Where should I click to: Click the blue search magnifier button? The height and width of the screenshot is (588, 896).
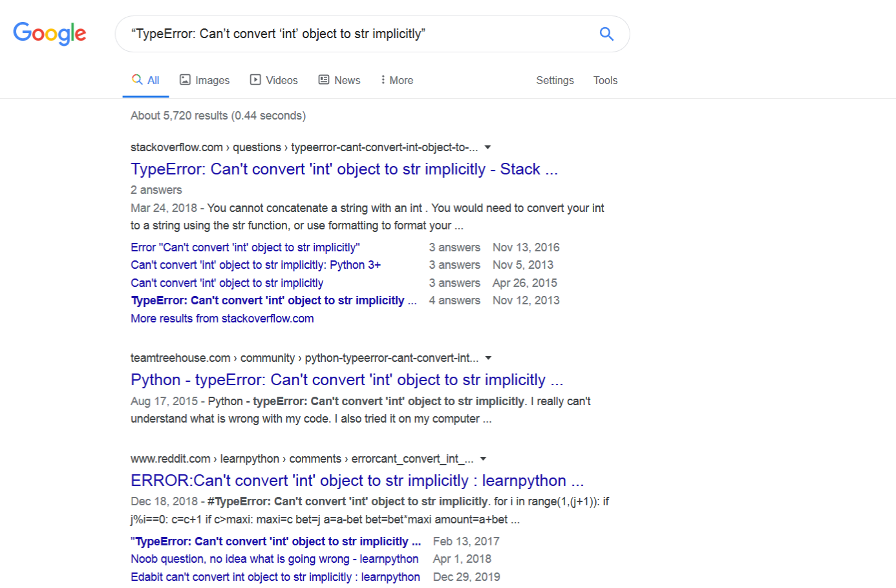coord(606,34)
